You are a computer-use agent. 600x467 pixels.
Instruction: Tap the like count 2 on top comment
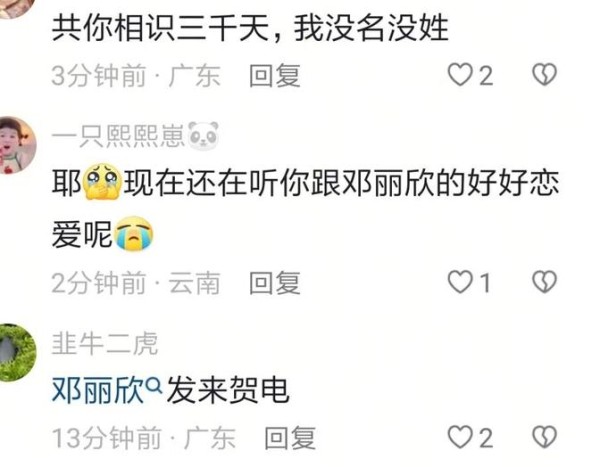[x=486, y=75]
